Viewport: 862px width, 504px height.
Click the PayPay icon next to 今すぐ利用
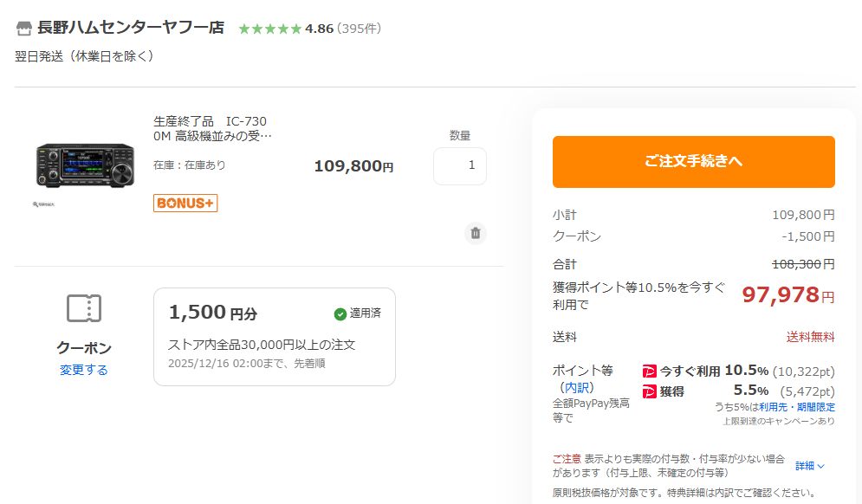pyautogui.click(x=650, y=372)
